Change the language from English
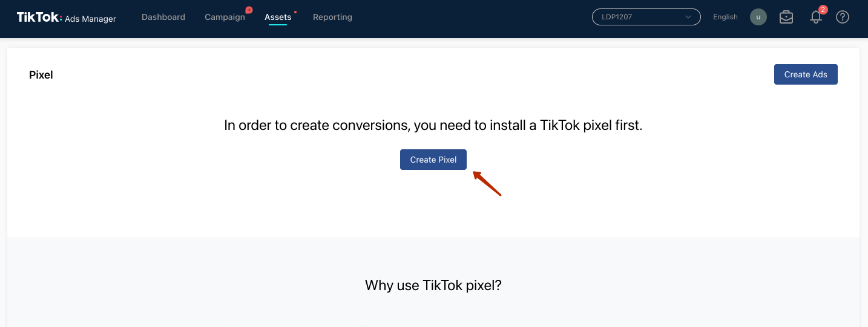 click(x=725, y=17)
